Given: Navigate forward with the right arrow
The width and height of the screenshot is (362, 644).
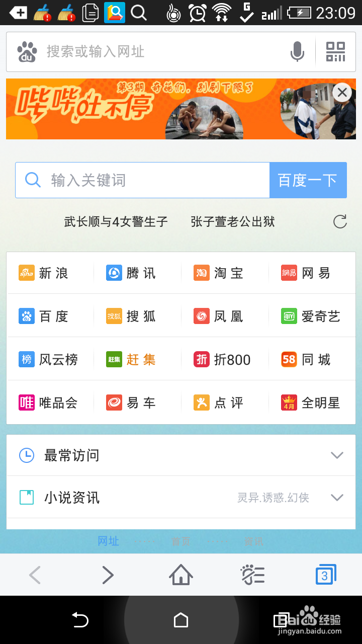Looking at the screenshot, I should coord(108,575).
